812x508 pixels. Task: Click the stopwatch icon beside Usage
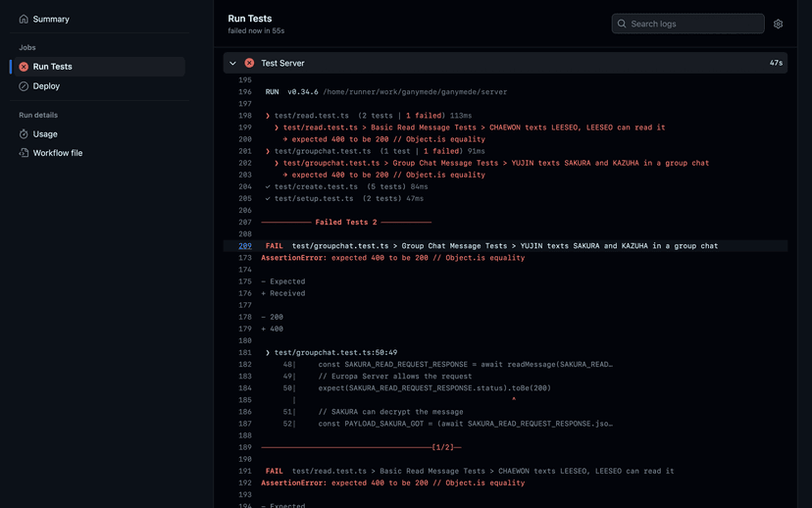[24, 134]
